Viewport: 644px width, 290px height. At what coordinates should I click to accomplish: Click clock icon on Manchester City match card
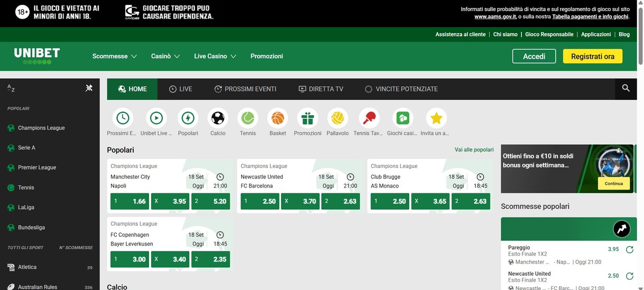220,177
